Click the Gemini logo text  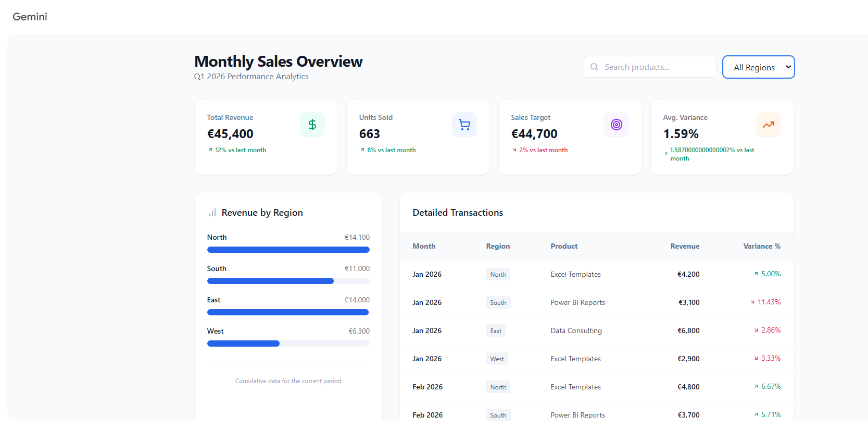(30, 17)
